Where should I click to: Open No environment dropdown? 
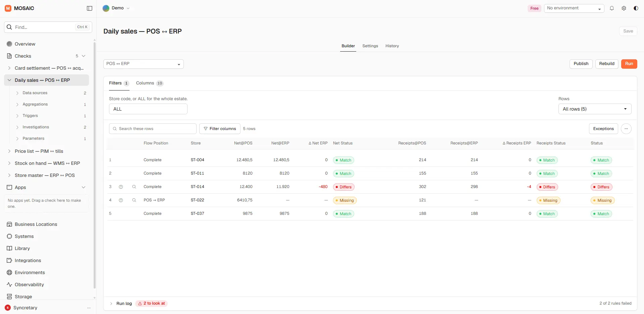574,8
